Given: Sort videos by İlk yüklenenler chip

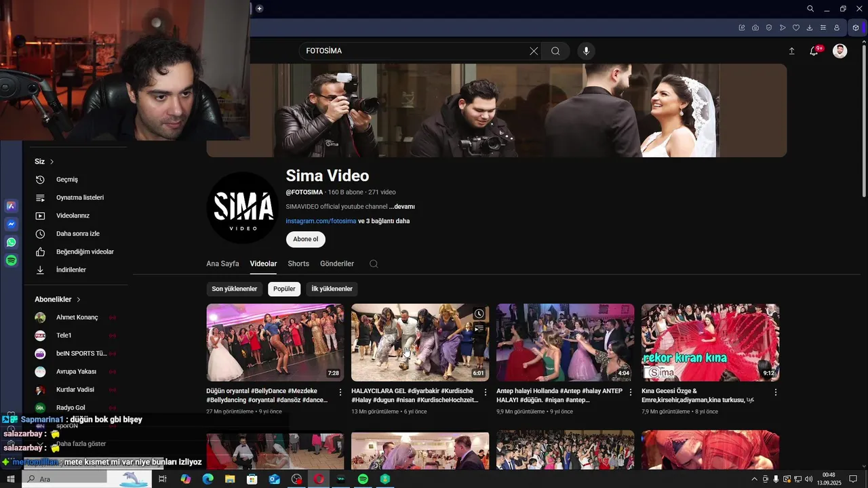Looking at the screenshot, I should 332,289.
